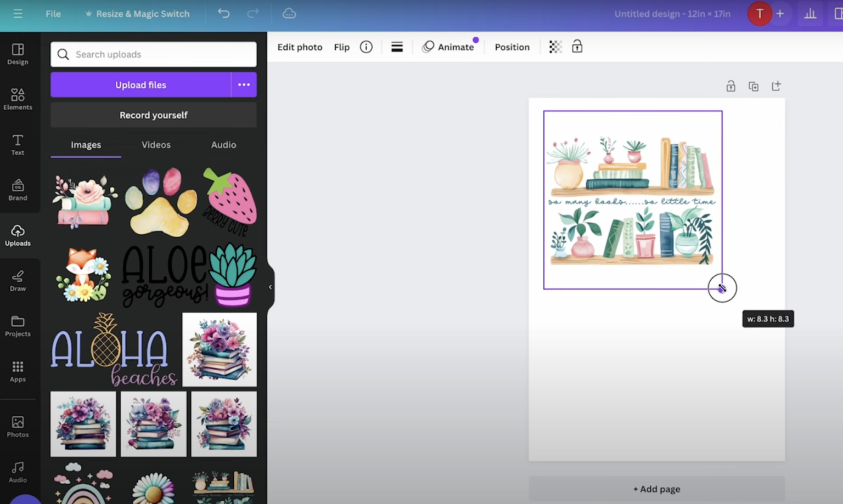
Task: Open more upload options (three dots)
Action: (x=244, y=84)
